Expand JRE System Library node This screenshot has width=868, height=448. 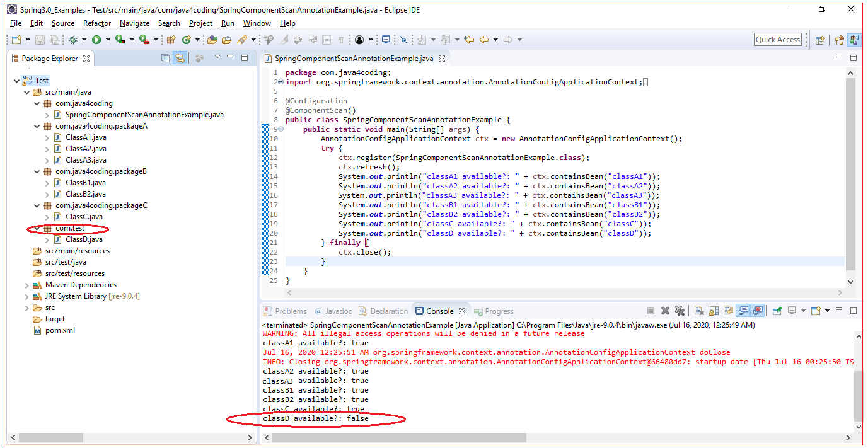[x=26, y=296]
